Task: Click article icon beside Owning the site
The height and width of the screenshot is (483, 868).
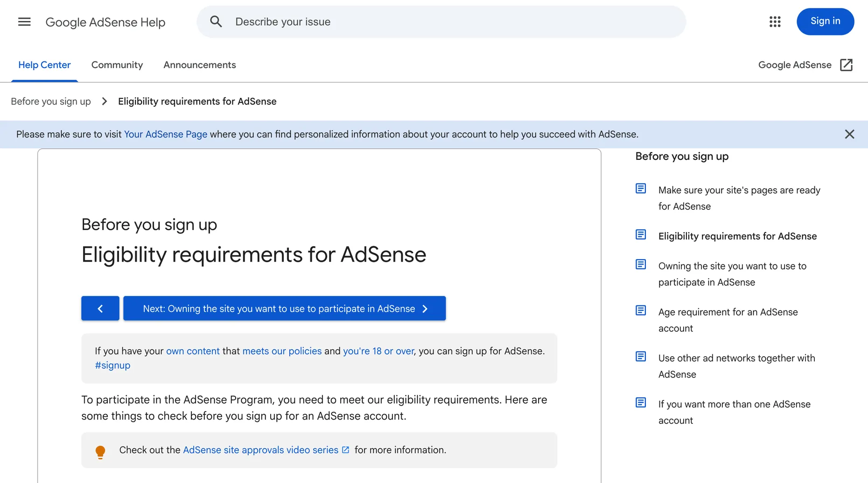Action: point(641,264)
